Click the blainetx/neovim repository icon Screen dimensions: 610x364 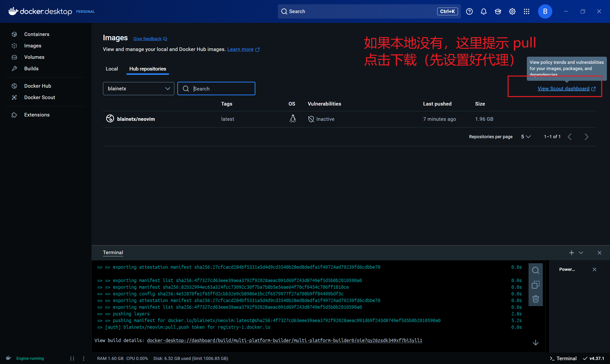click(x=110, y=118)
